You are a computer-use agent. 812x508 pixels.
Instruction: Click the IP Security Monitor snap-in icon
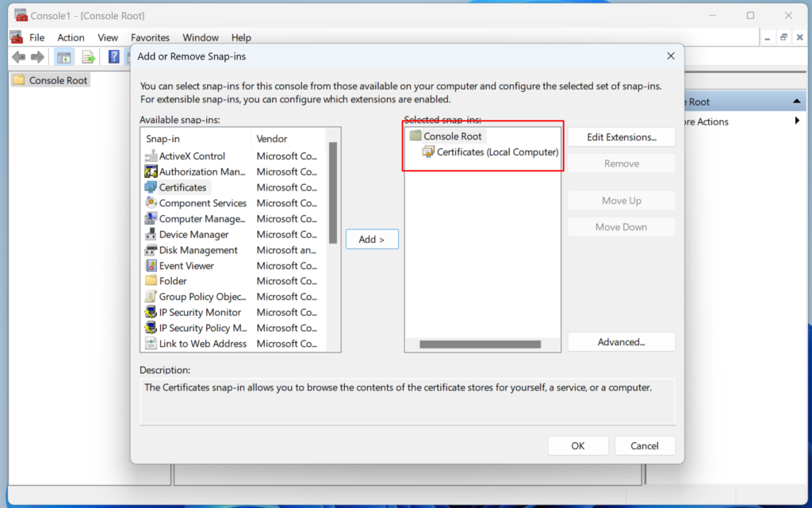151,312
